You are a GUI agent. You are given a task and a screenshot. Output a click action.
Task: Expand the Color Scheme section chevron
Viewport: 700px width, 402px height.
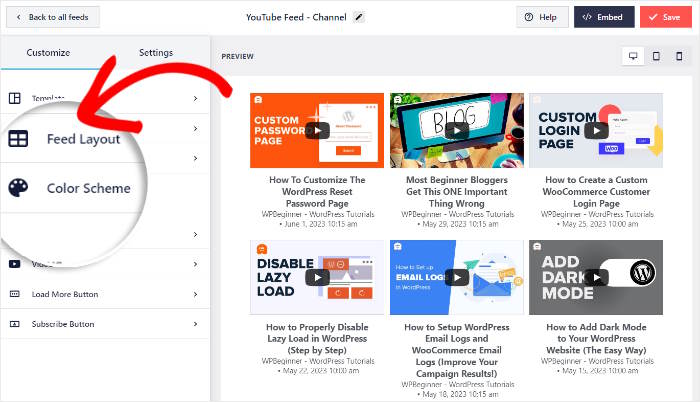tap(196, 159)
